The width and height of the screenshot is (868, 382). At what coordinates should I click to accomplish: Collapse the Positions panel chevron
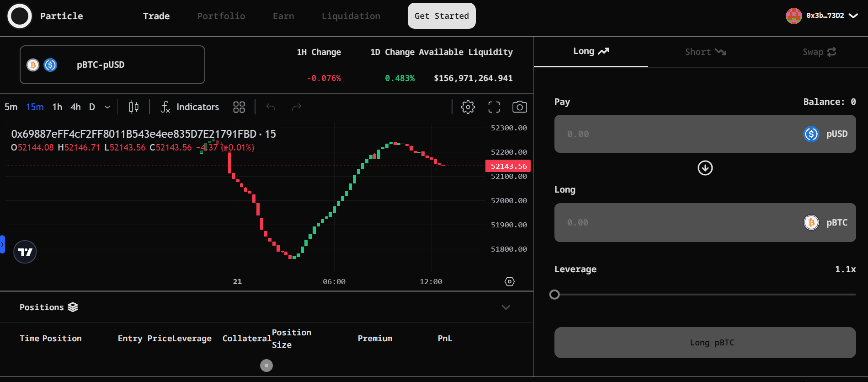click(506, 307)
